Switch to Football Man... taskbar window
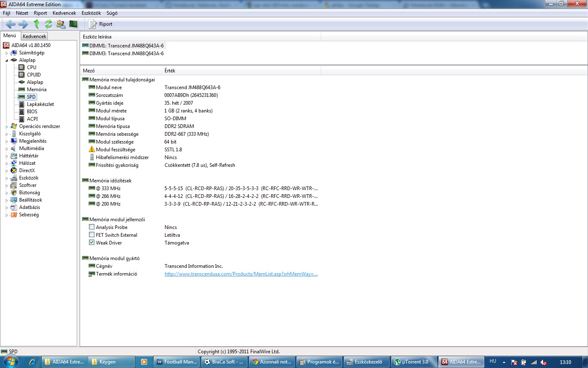The height and width of the screenshot is (368, 588). (177, 362)
